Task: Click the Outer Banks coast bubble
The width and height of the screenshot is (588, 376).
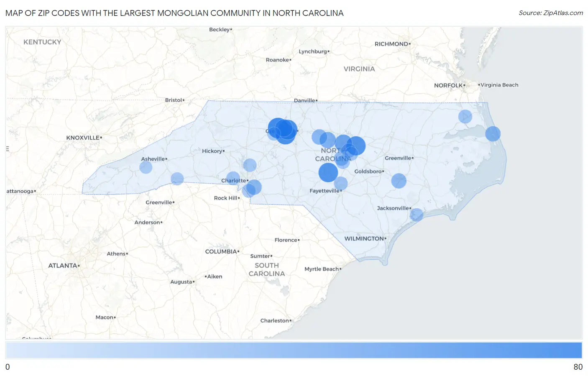Action: tap(493, 134)
